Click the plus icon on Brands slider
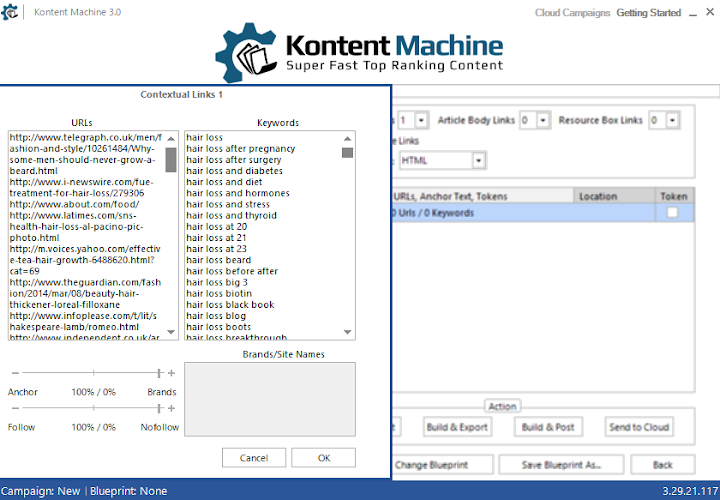This screenshot has width=720, height=500. (x=171, y=373)
